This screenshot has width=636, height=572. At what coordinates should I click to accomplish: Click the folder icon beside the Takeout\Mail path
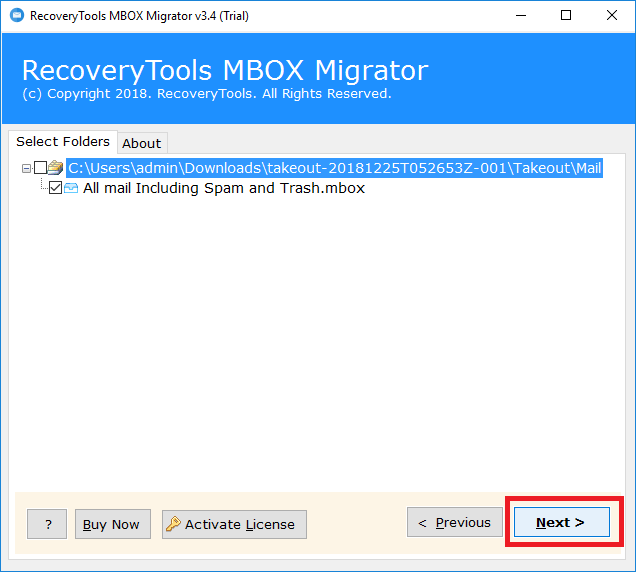point(56,168)
